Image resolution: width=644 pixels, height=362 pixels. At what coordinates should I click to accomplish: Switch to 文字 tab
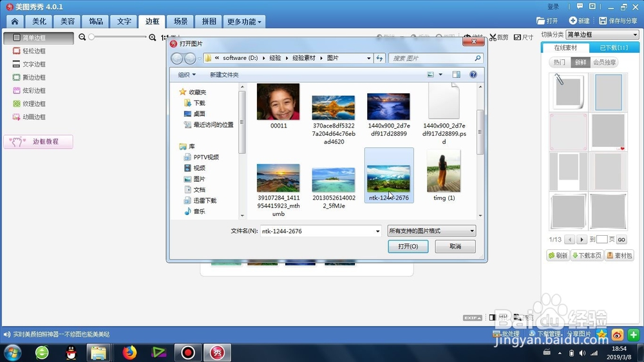(124, 21)
